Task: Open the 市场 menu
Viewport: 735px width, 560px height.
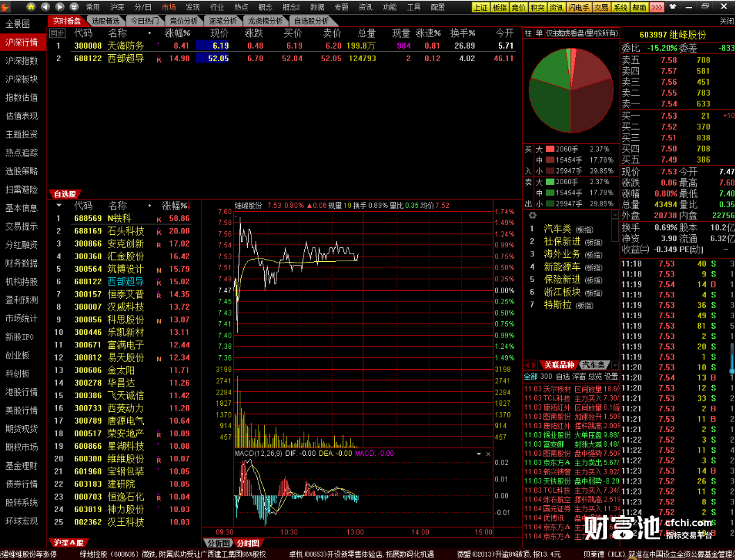Action: click(x=169, y=7)
